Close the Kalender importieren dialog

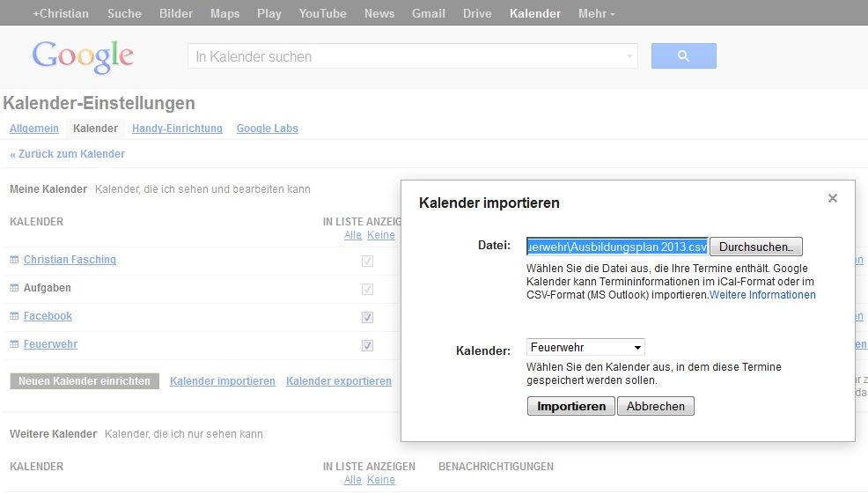tap(833, 198)
